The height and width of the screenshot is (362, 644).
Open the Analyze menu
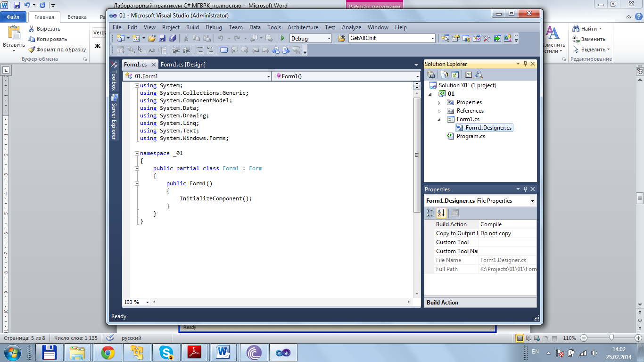[351, 27]
